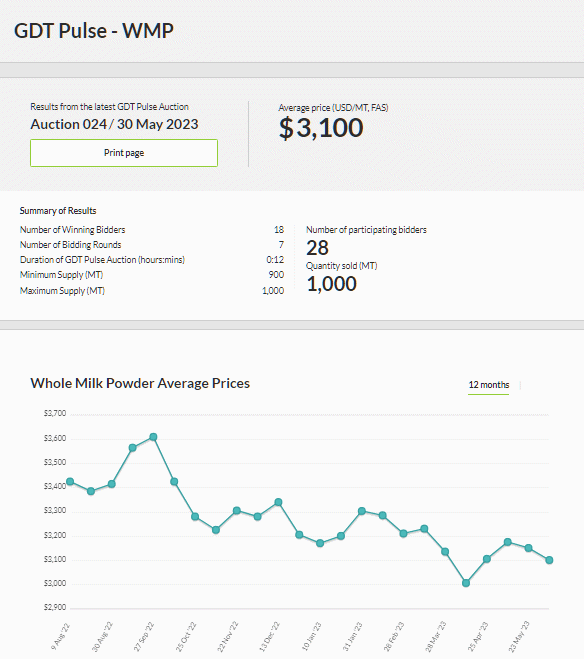The image size is (584, 659).
Task: Click the Whole Milk Powder Average Prices title
Action: [x=140, y=383]
